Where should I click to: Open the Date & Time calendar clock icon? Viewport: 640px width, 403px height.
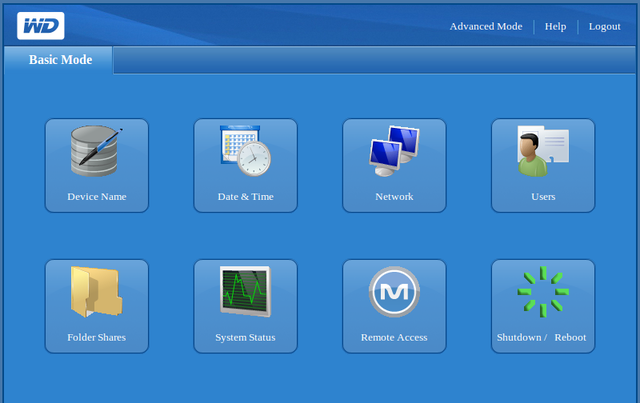coord(245,151)
